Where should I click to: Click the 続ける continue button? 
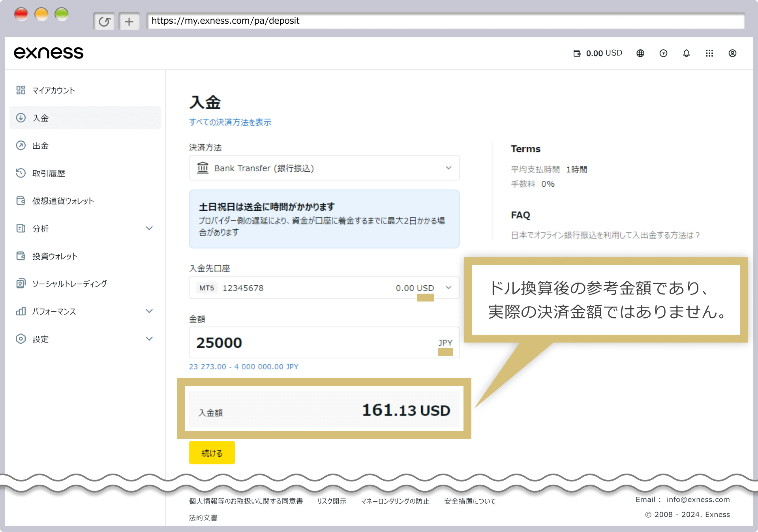212,453
